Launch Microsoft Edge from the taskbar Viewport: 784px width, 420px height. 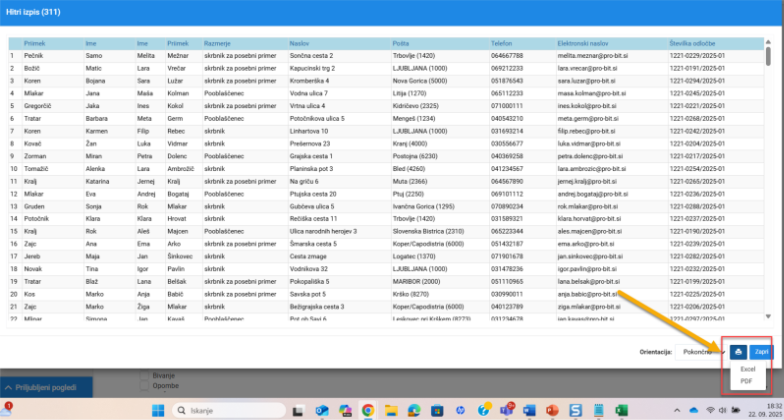(414, 410)
